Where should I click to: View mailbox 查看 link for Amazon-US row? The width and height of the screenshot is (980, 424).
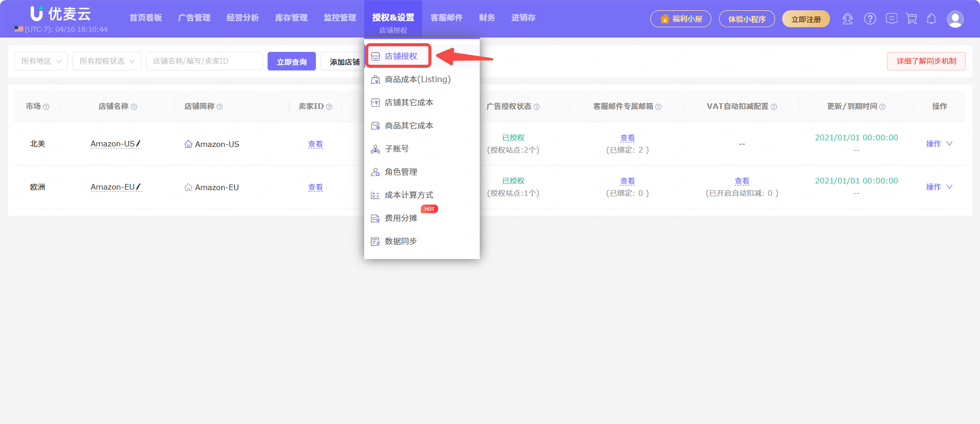click(x=628, y=138)
